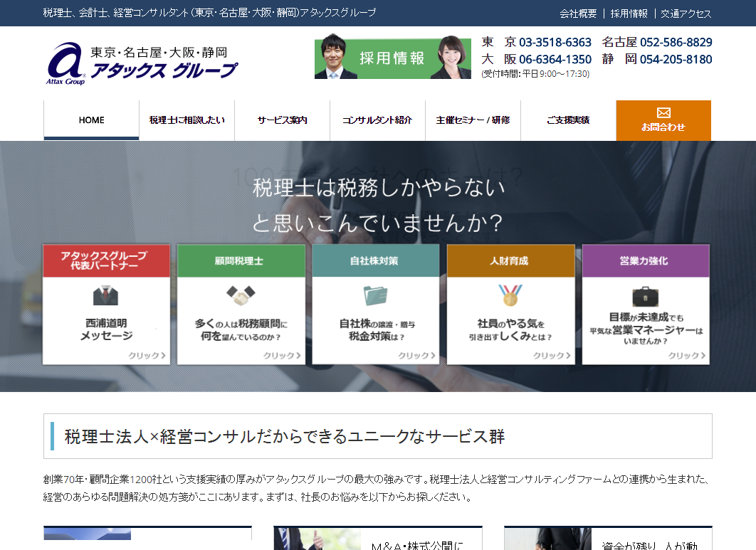Click クリック arrow in 営業力強化 card
The image size is (756, 550).
point(686,355)
